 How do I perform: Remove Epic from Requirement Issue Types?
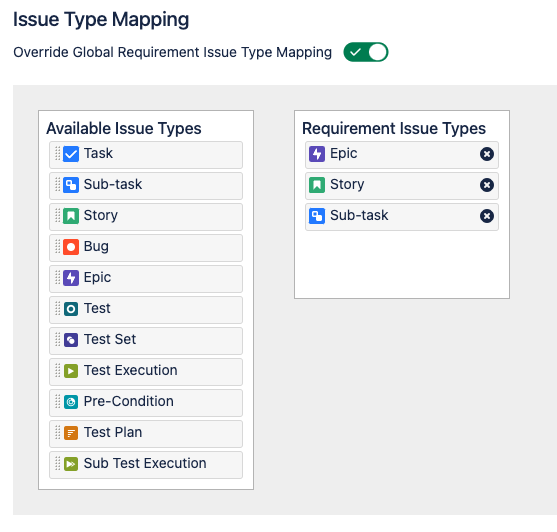click(x=487, y=154)
